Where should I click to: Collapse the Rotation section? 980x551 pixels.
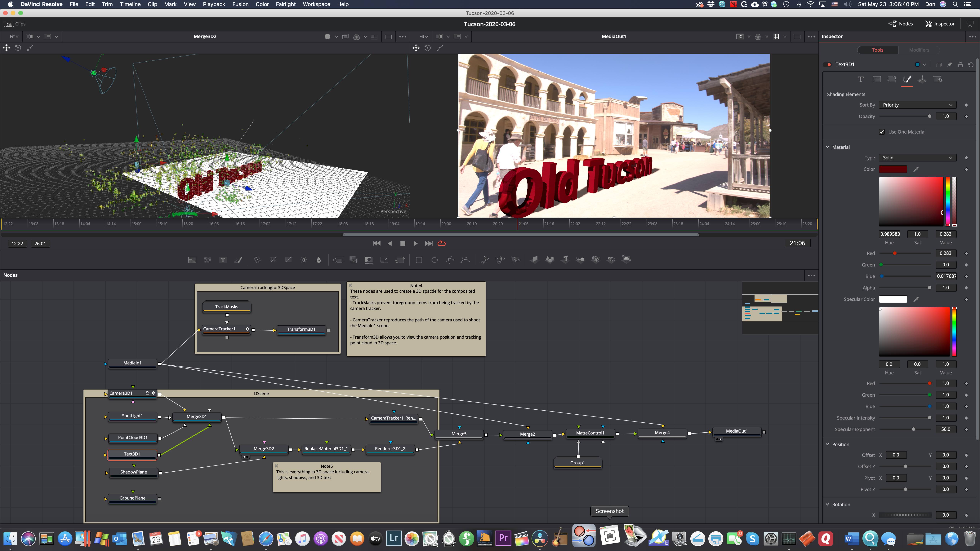827,505
